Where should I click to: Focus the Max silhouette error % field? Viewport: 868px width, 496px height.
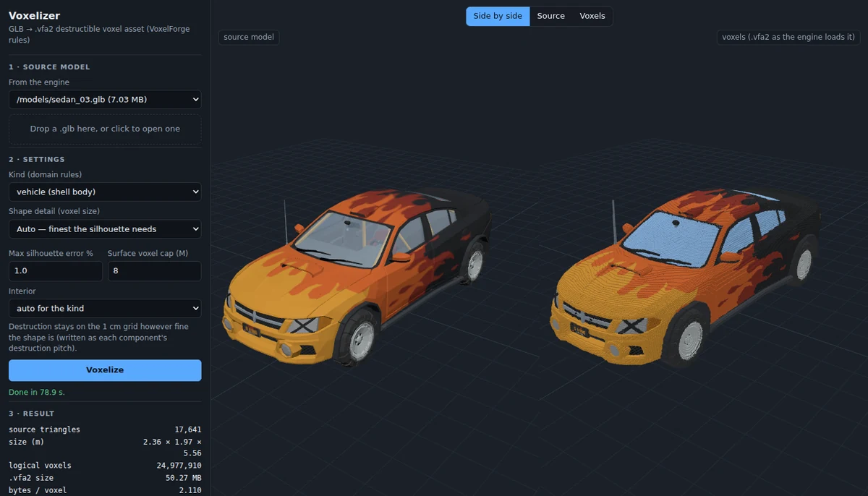(56, 271)
